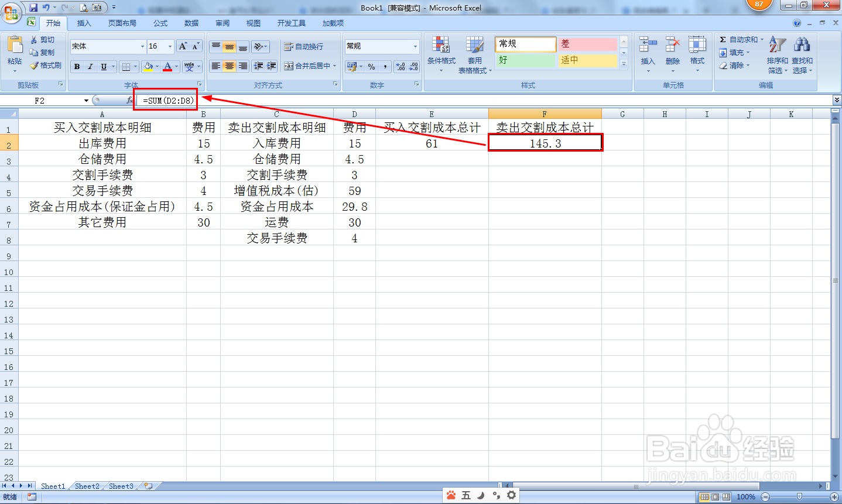Image resolution: width=842 pixels, height=504 pixels.
Task: Open text orientation options
Action: tap(261, 47)
